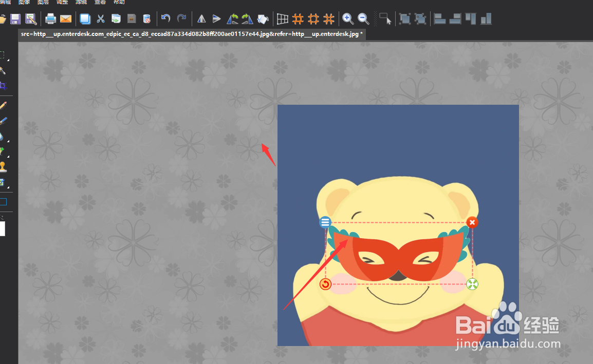Select the Brush tool in left toolbox
Screen dimensions: 593x364
3,121
